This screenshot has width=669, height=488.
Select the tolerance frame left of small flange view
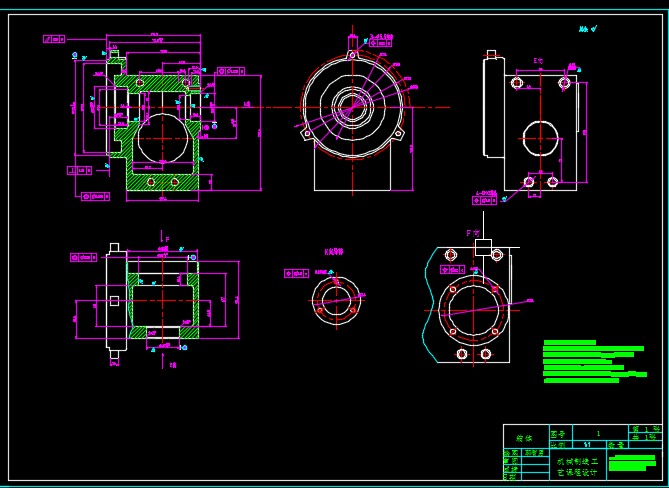point(296,273)
